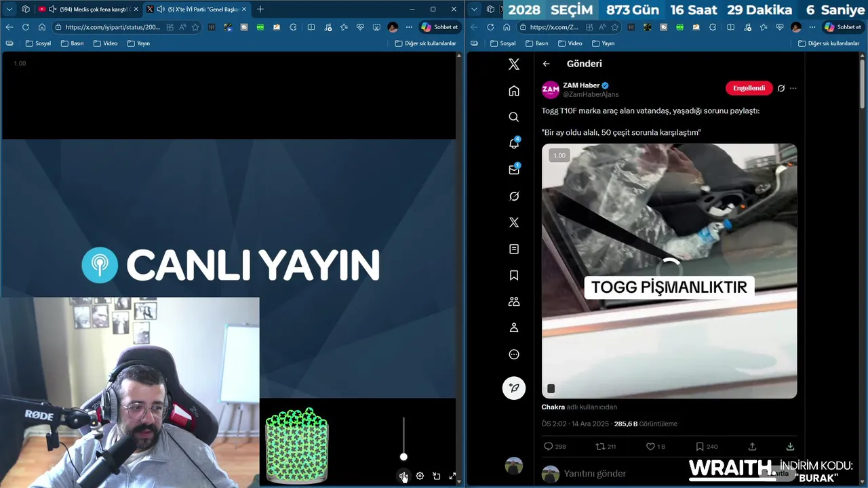Bookmark the post via the 240 icon
Screen dimensions: 868x488
707,447
